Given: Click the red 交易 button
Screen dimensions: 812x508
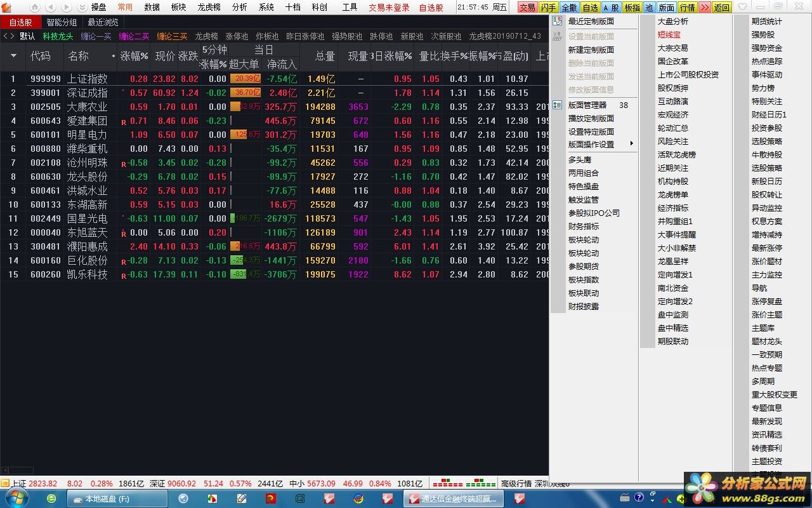Looking at the screenshot, I should (x=527, y=8).
